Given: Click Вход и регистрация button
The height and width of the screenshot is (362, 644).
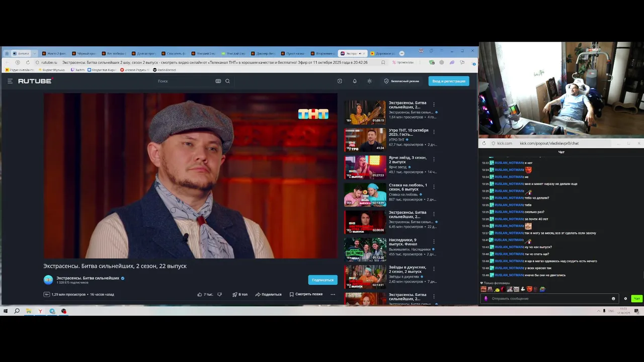Looking at the screenshot, I should tap(449, 81).
